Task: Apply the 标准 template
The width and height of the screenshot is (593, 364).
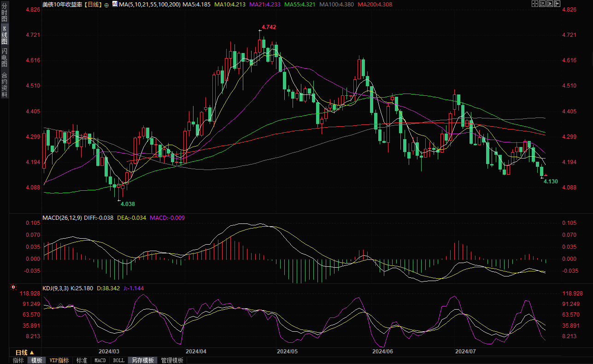Action: tap(82, 360)
